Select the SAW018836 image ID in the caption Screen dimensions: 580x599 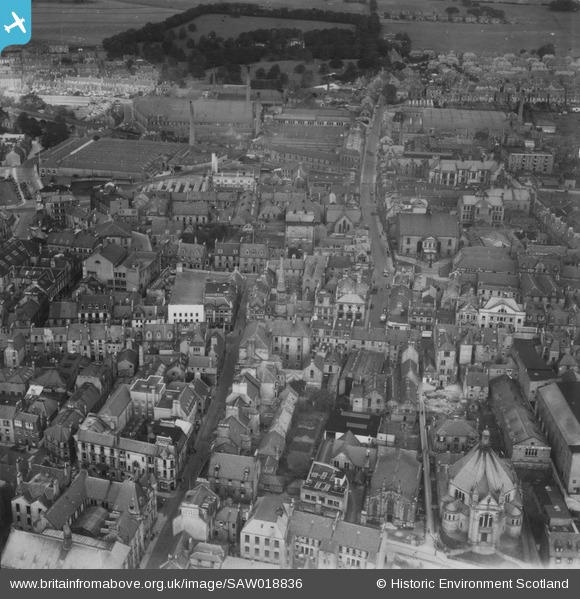(265, 584)
